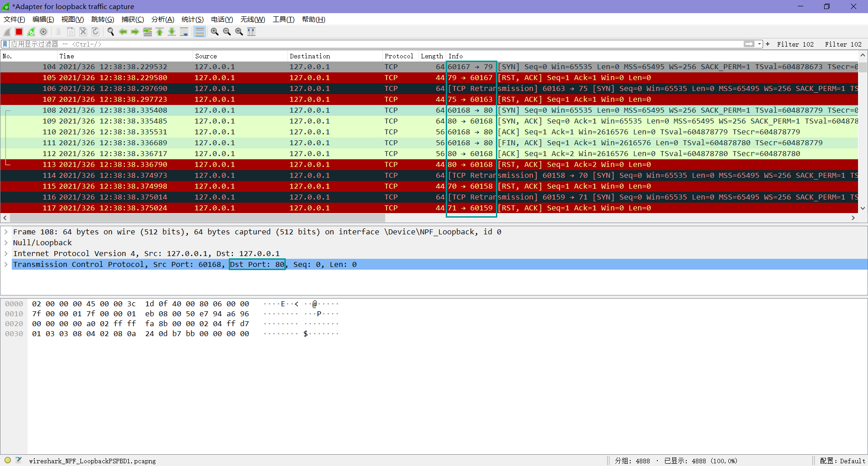The height and width of the screenshot is (466, 868).
Task: Select packet 116 TCP Retransmission row
Action: [429, 197]
